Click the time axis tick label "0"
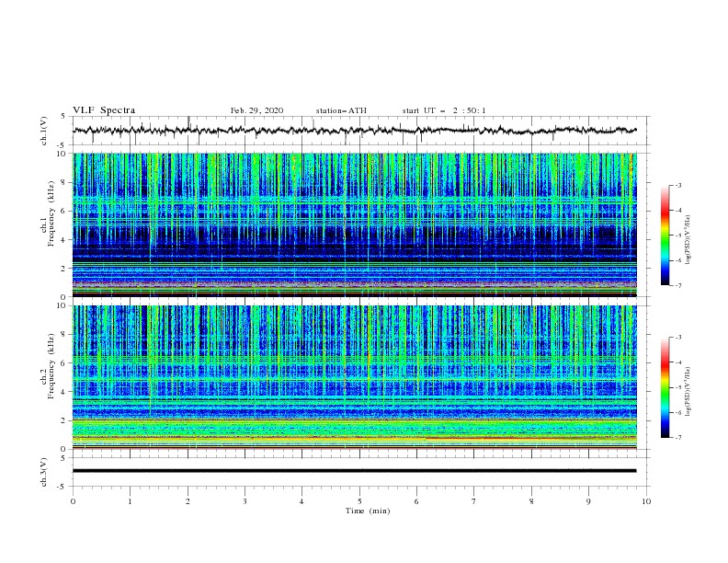This screenshot has height=563, width=728. (73, 501)
